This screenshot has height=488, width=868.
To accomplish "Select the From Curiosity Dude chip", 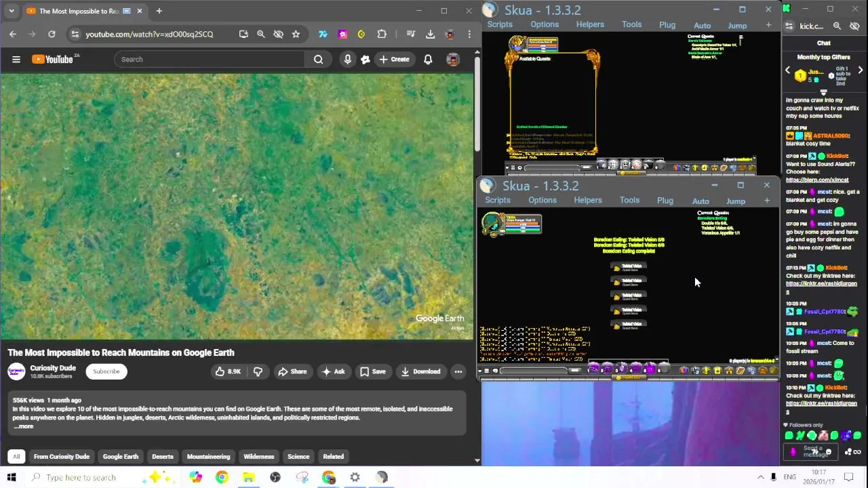I will tap(62, 457).
